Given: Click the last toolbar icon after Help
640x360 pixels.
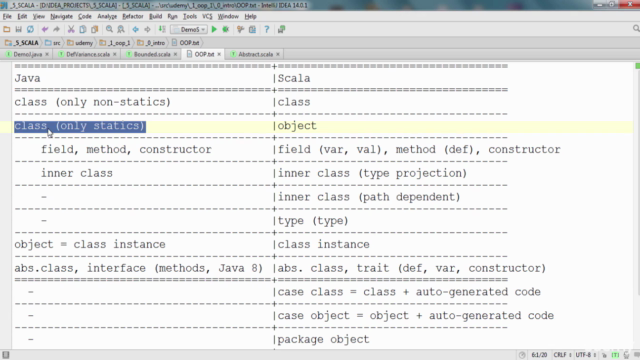Looking at the screenshot, I should coord(281,29).
